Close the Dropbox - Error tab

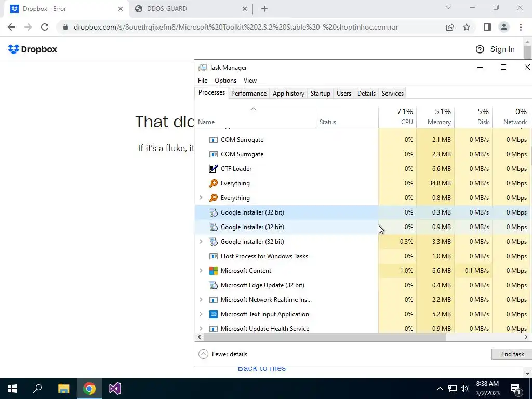[121, 9]
